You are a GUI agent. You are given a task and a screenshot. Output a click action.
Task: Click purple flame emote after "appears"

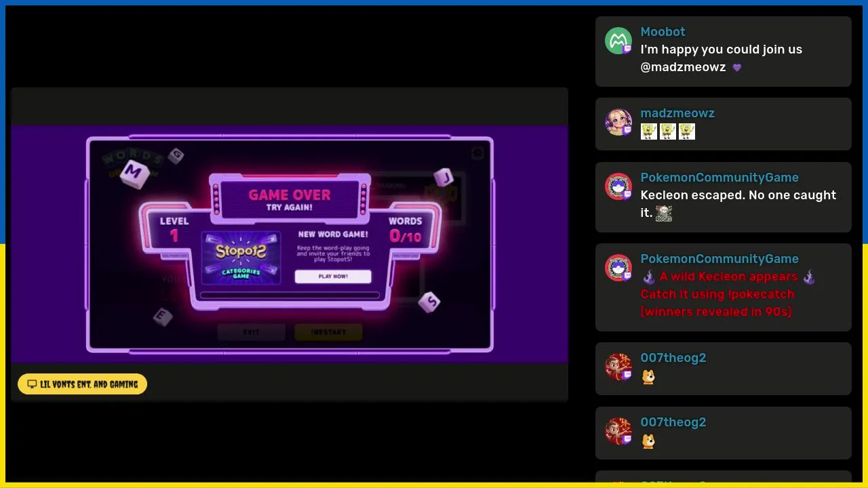pyautogui.click(x=808, y=277)
